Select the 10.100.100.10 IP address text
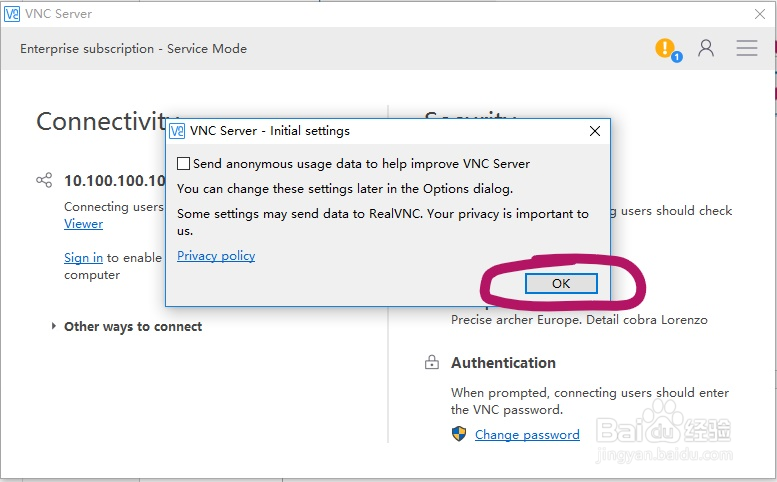The width and height of the screenshot is (777, 482). (x=114, y=181)
